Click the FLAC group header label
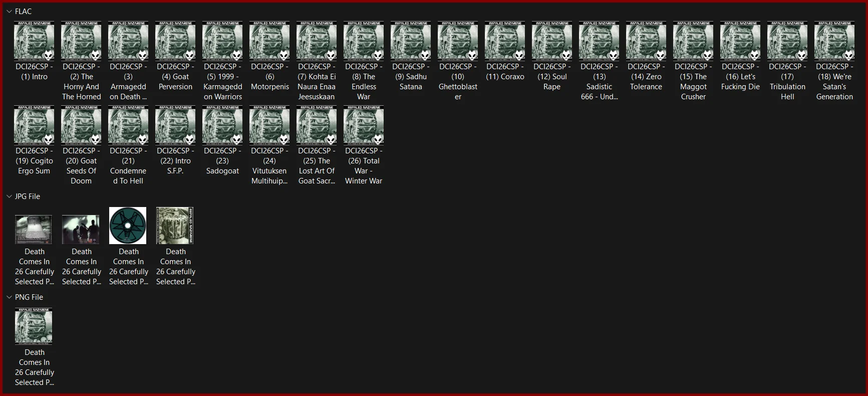 point(23,11)
